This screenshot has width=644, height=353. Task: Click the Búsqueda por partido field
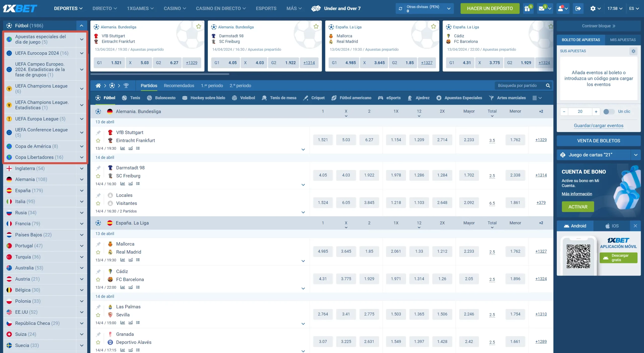[519, 86]
